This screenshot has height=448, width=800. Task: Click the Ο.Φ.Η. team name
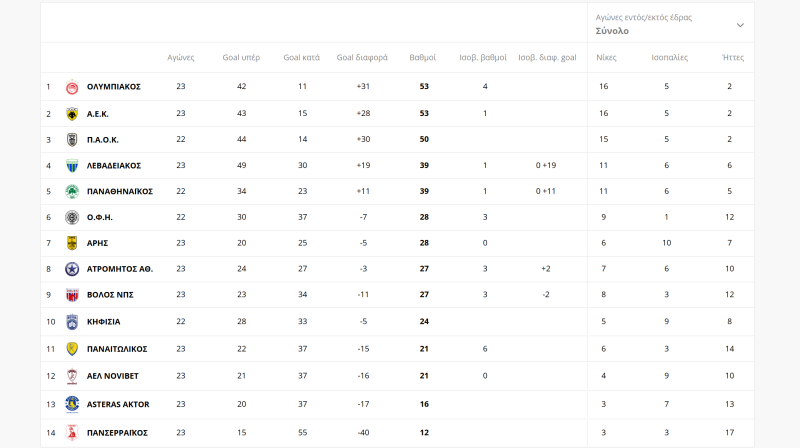(102, 217)
